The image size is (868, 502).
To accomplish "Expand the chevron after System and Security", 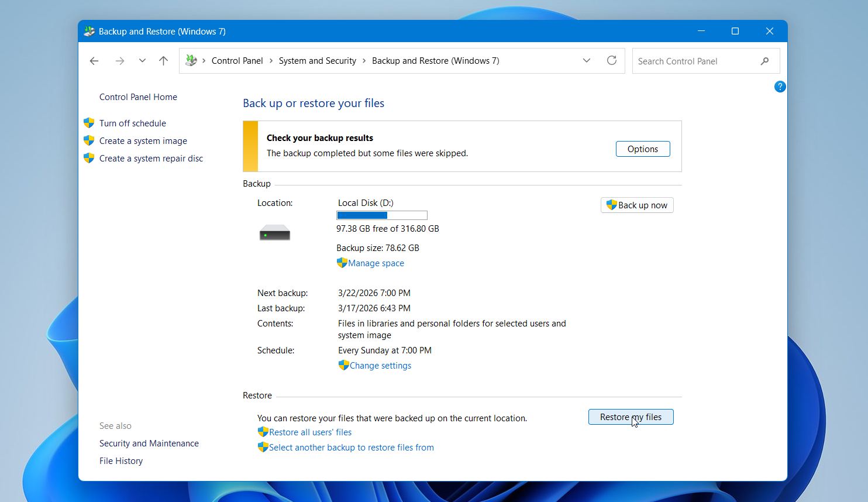I will coord(366,60).
